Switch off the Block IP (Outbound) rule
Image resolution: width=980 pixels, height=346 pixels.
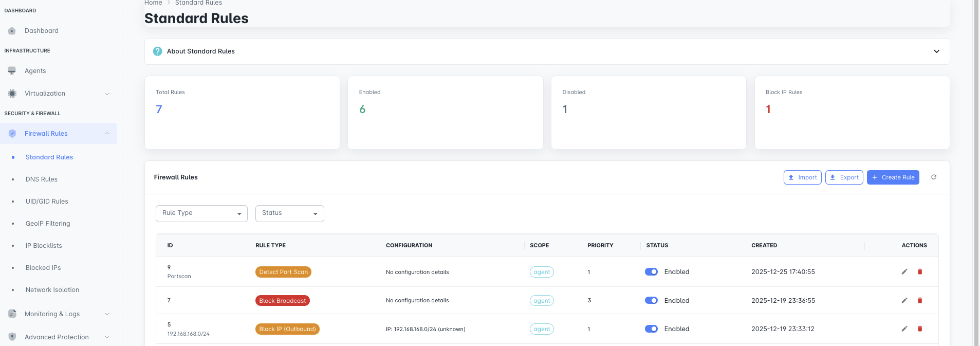[x=651, y=329]
